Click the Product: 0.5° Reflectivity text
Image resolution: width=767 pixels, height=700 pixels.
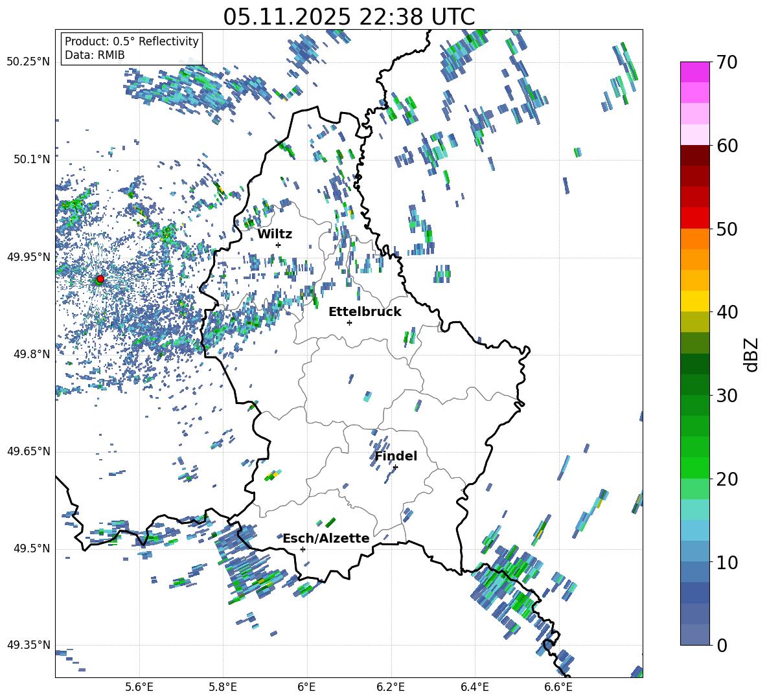coord(132,41)
